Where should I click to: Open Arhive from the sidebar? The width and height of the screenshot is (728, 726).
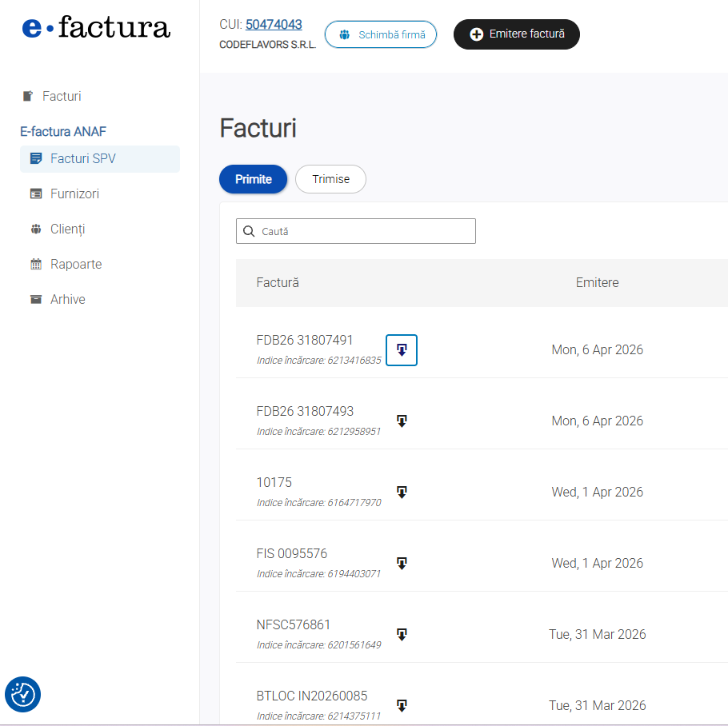pos(68,299)
